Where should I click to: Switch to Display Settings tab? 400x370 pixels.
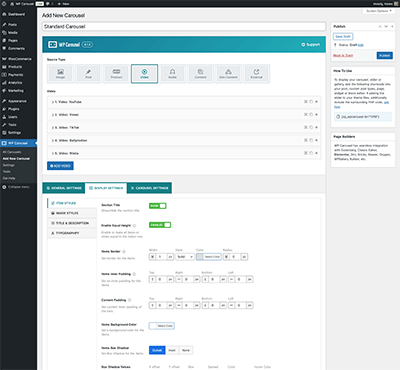pos(106,188)
